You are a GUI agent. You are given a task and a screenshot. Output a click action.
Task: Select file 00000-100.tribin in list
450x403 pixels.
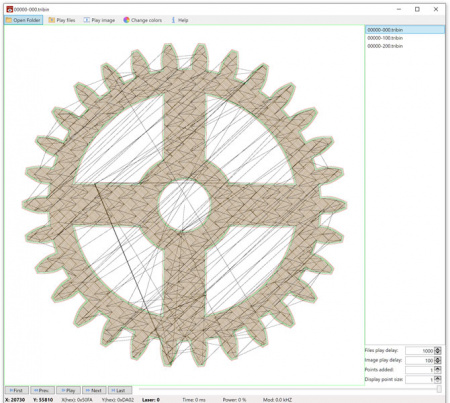[x=405, y=38]
